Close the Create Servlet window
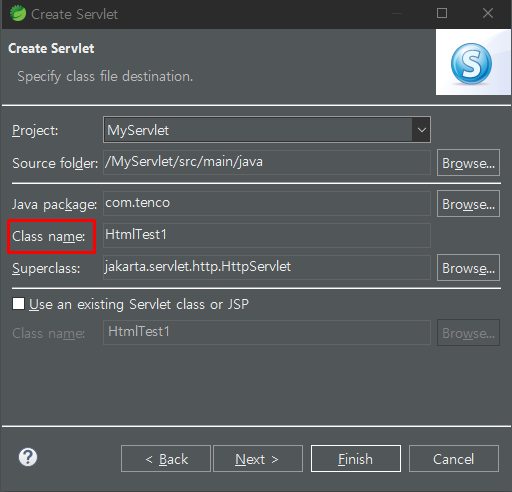The width and height of the screenshot is (512, 492). [488, 13]
